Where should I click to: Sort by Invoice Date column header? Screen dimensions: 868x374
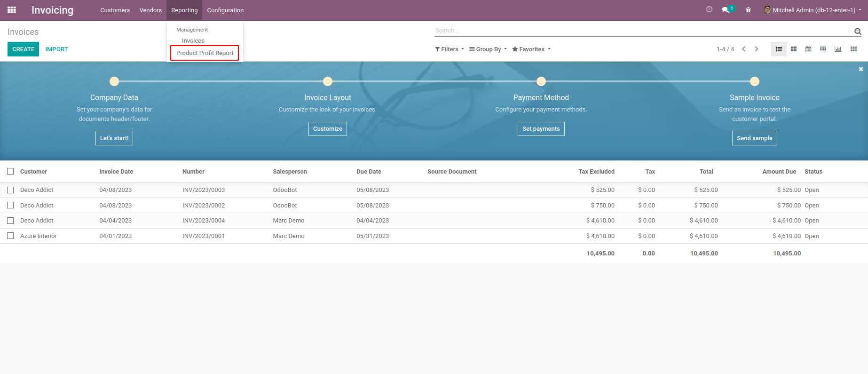point(116,171)
